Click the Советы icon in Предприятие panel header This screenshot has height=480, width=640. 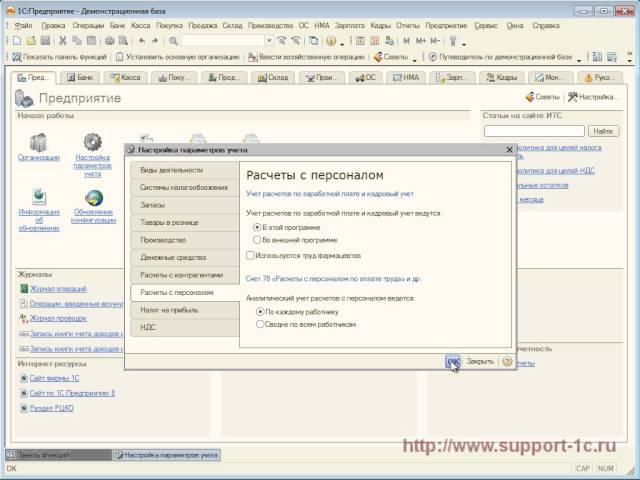(x=530, y=97)
